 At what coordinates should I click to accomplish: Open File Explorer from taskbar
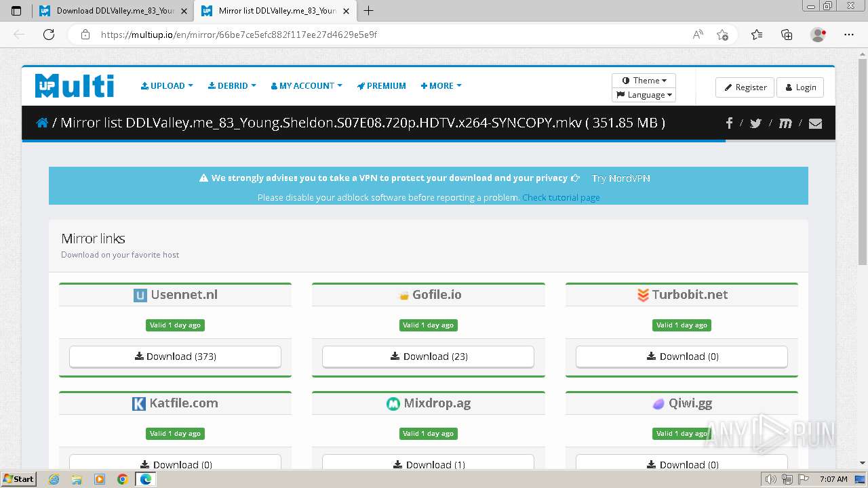(x=77, y=479)
